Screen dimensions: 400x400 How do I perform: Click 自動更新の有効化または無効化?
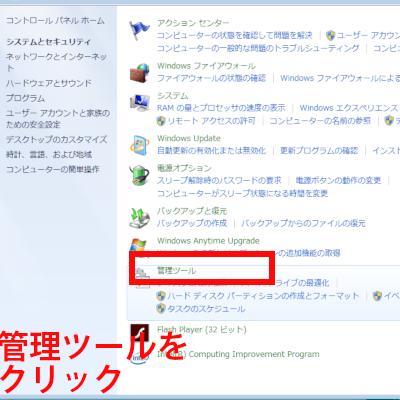211,151
